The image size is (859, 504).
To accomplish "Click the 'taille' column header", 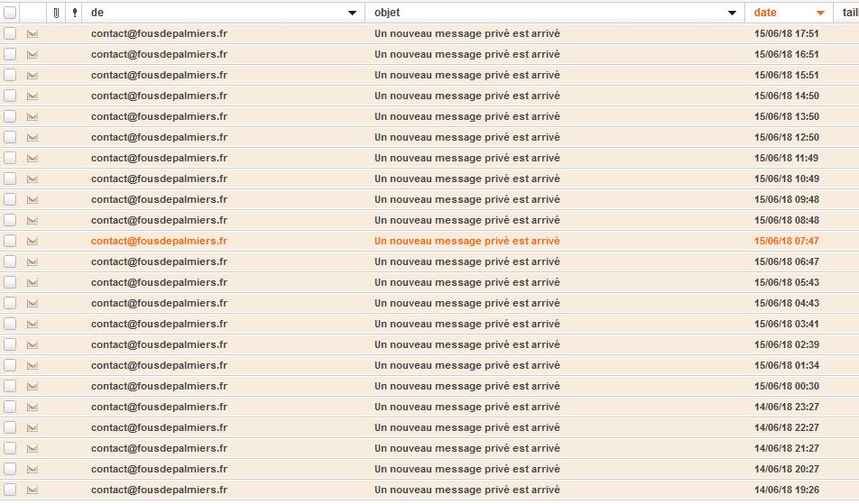I will click(849, 13).
